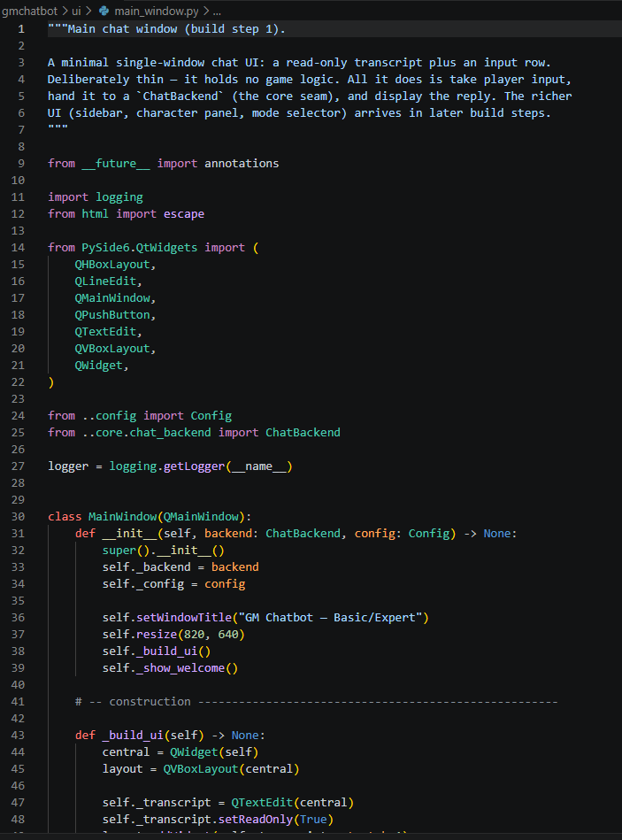Image resolution: width=622 pixels, height=840 pixels.
Task: Click '..core.chat_backend' on line 25
Action: pos(146,432)
